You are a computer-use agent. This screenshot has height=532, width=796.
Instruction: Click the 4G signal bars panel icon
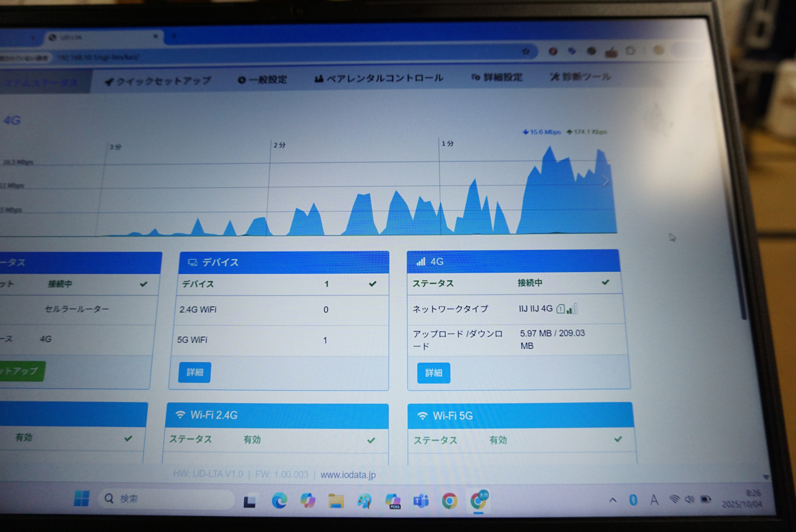(419, 261)
